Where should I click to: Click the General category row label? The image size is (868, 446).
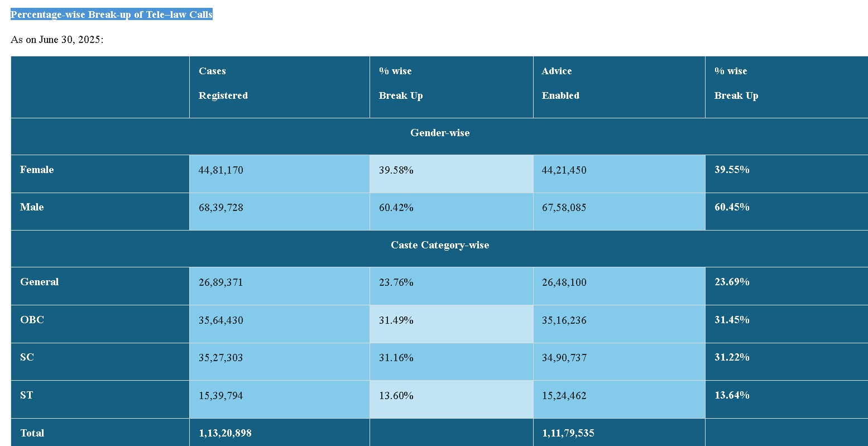tap(39, 282)
